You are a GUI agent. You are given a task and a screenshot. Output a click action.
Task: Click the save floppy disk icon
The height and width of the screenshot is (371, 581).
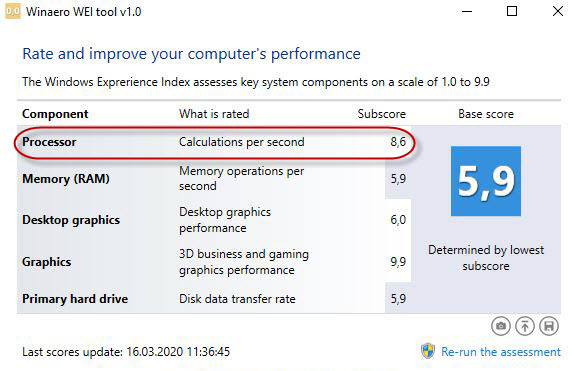(549, 326)
